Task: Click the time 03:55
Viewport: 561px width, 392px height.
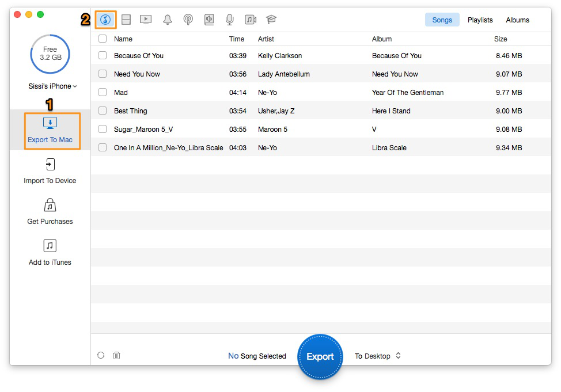Action: click(x=237, y=130)
